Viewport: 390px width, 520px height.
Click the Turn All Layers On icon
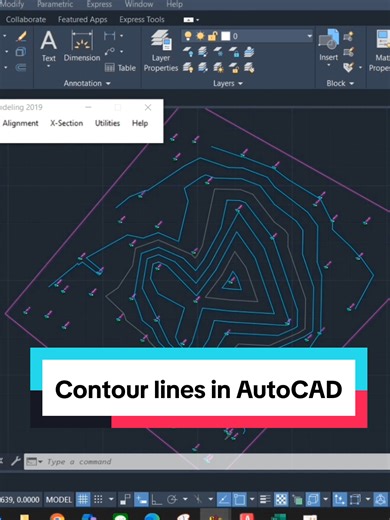(x=188, y=68)
